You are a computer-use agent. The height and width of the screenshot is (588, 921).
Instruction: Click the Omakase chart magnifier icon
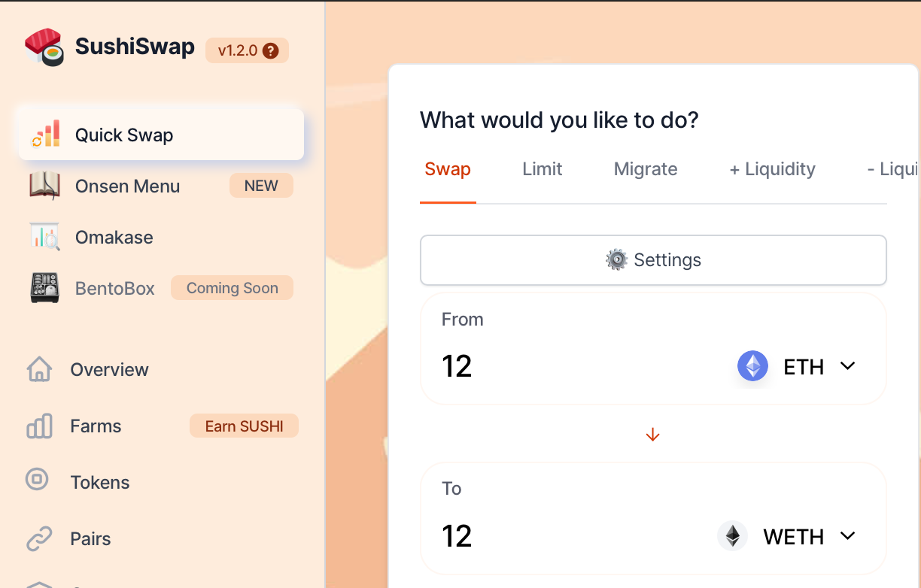[45, 237]
